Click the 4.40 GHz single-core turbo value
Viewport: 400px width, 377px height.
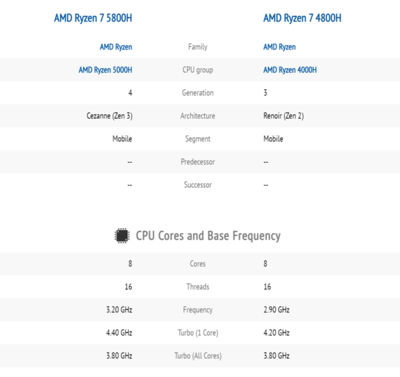(119, 333)
